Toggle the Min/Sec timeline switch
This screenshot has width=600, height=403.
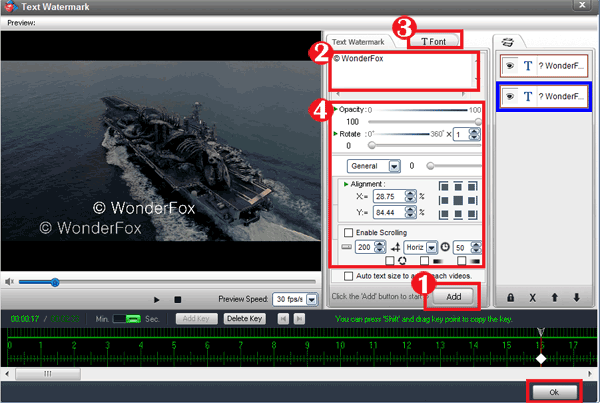coord(127,319)
